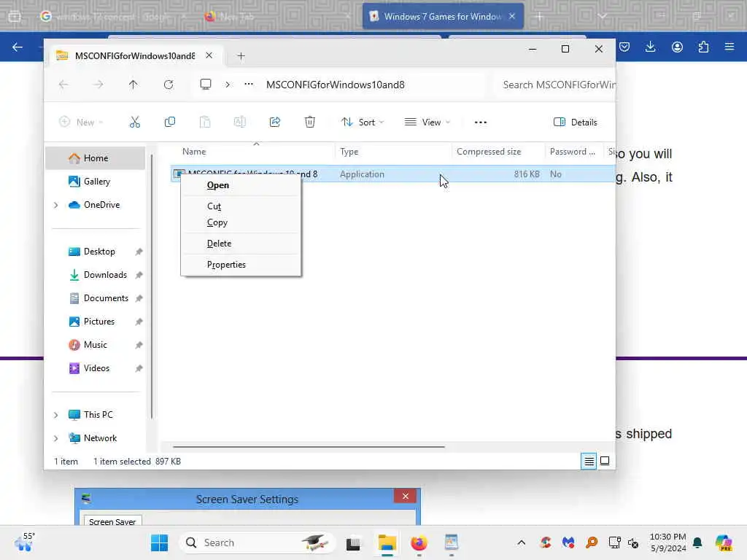
Task: Open the browser account profile icon
Action: tap(677, 47)
